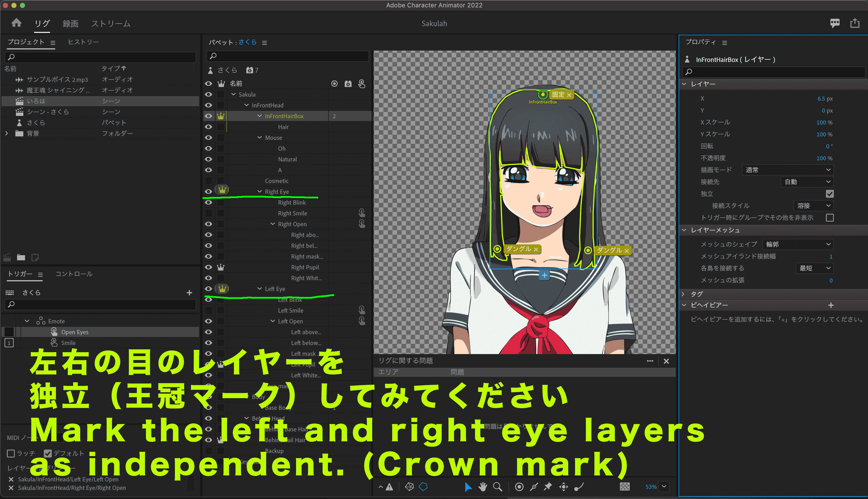Select the Zoom magnifier tool
Screen dimensions: 868x499
click(x=497, y=487)
